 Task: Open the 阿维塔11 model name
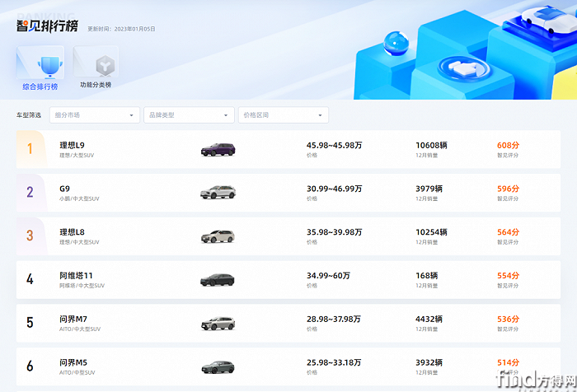click(x=76, y=275)
